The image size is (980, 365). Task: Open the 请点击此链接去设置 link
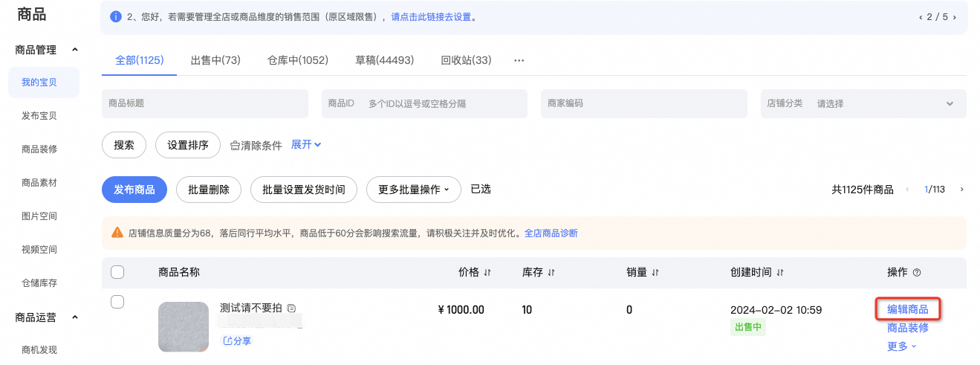[x=431, y=16]
